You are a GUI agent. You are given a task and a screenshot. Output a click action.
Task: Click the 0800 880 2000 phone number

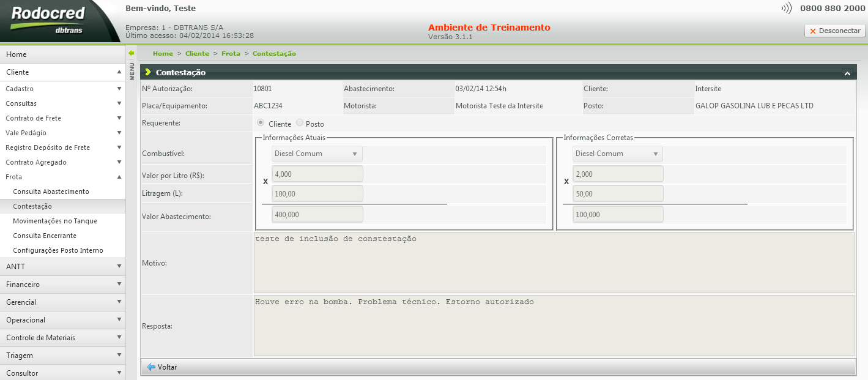[833, 9]
